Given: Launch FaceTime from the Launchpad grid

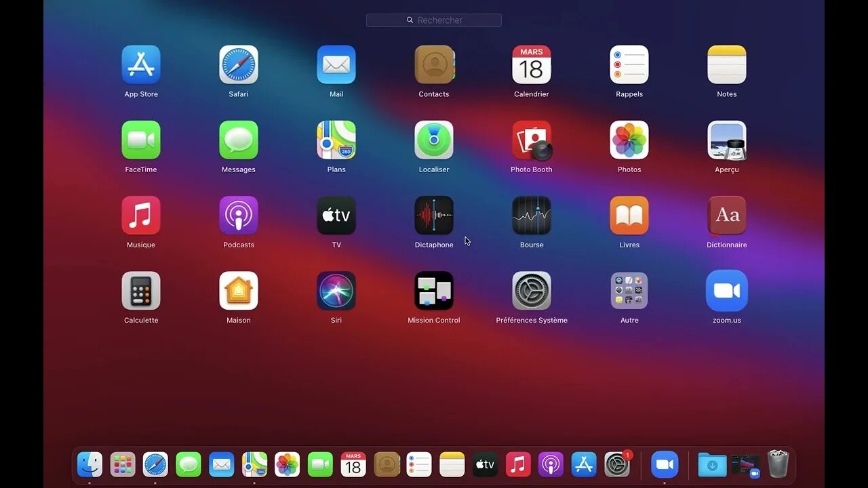Looking at the screenshot, I should [x=141, y=140].
